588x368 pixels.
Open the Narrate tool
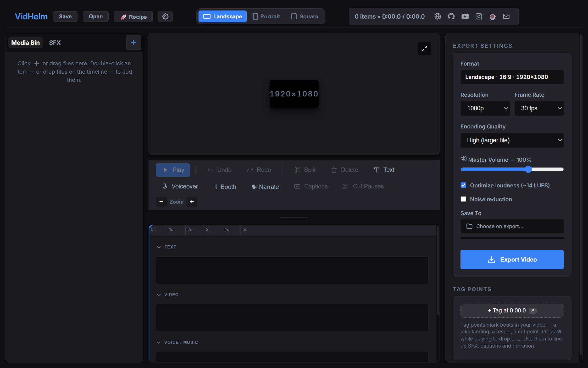(x=265, y=187)
